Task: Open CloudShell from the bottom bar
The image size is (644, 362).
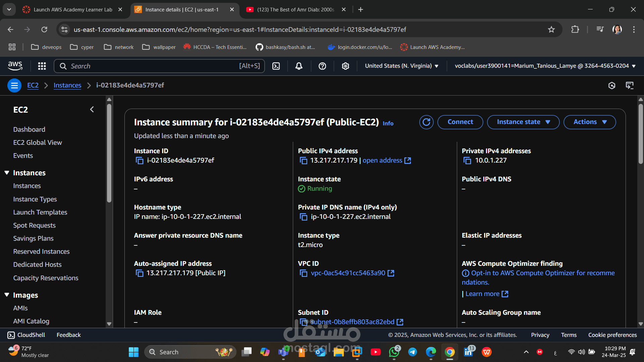Action: 26,335
